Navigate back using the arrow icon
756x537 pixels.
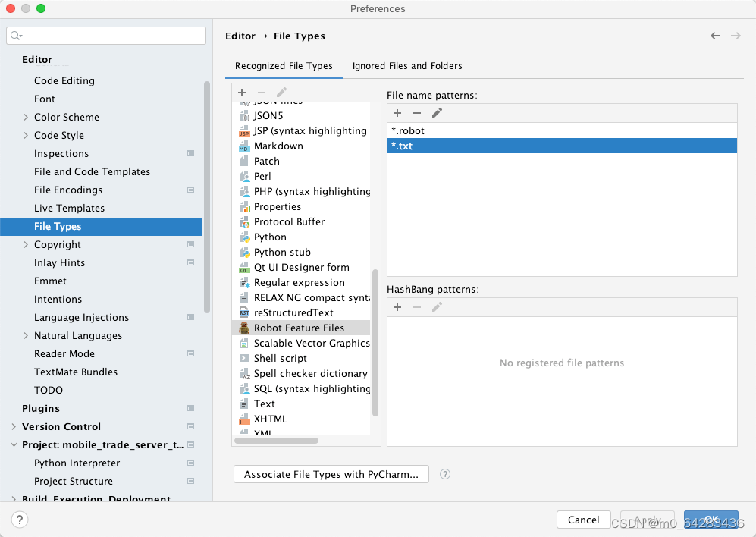(714, 35)
